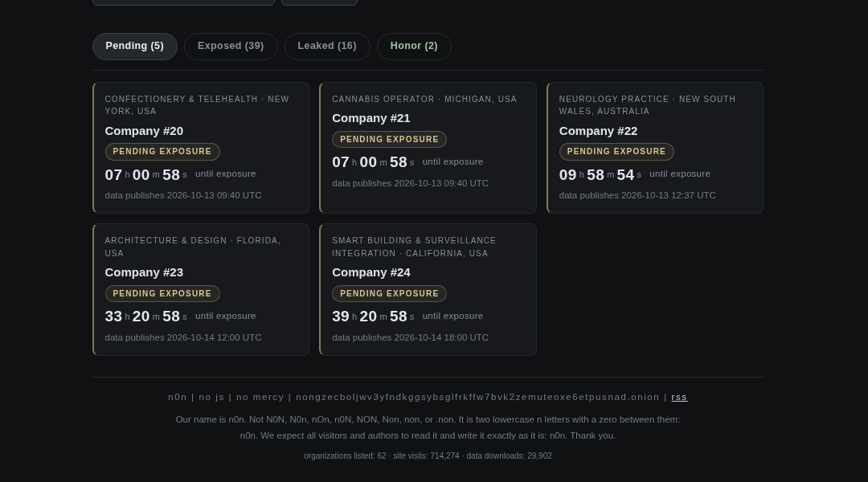Open the Honor (2) tab
The height and width of the screenshot is (482, 868).
(414, 47)
